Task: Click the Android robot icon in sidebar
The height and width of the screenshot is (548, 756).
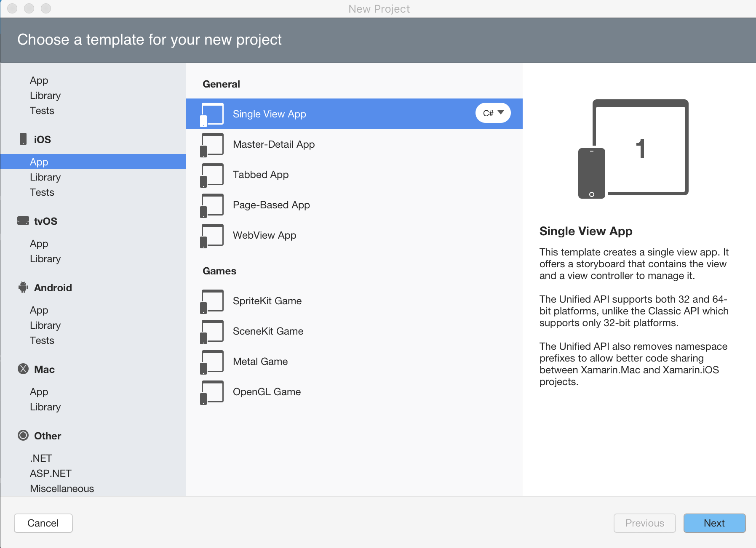Action: click(x=23, y=287)
